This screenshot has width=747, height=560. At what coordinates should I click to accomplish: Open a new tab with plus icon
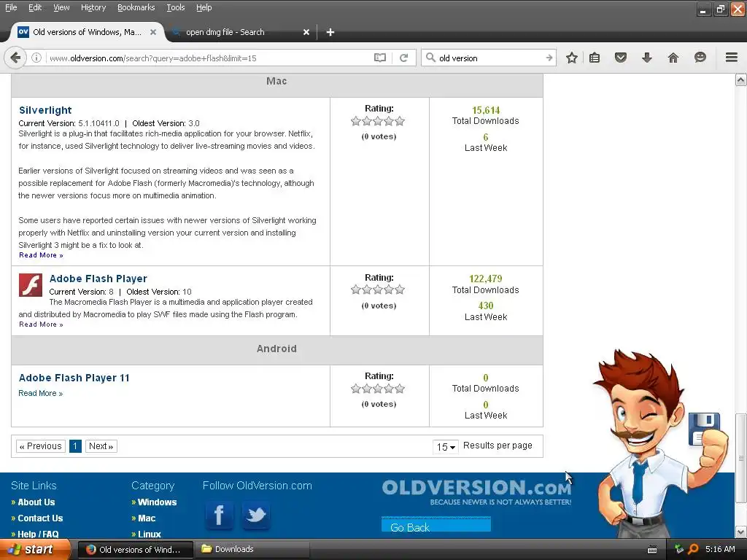330,32
